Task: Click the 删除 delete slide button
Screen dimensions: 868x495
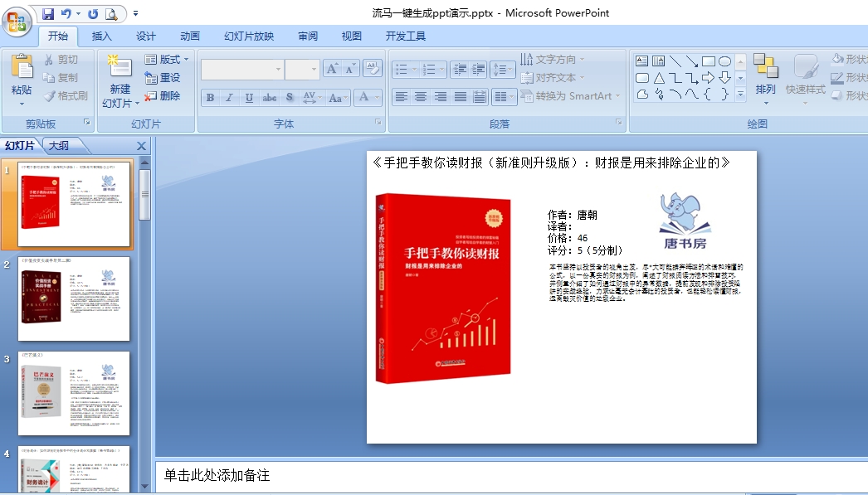Action: point(162,95)
